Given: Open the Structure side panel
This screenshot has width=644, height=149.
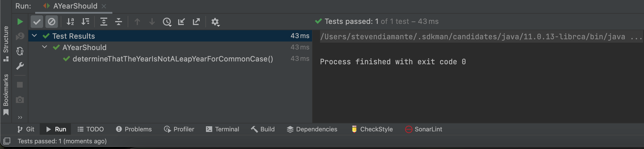Looking at the screenshot, I should click(6, 44).
